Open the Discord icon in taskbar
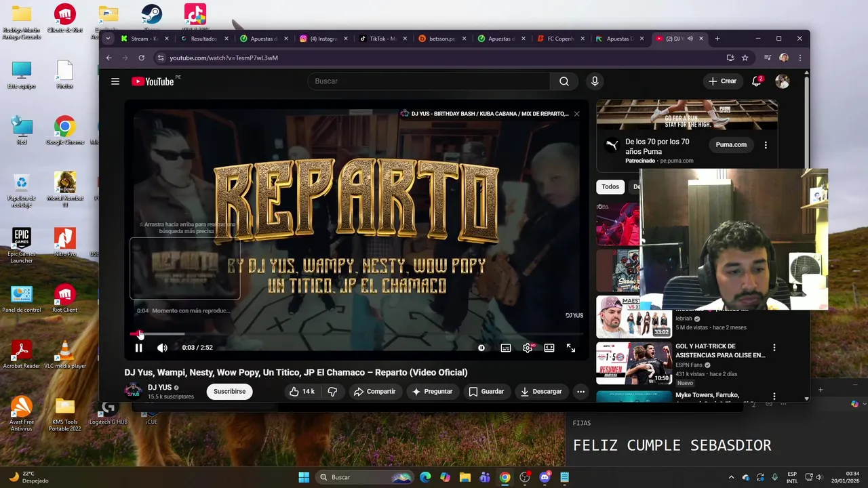This screenshot has width=868, height=488. pyautogui.click(x=545, y=477)
